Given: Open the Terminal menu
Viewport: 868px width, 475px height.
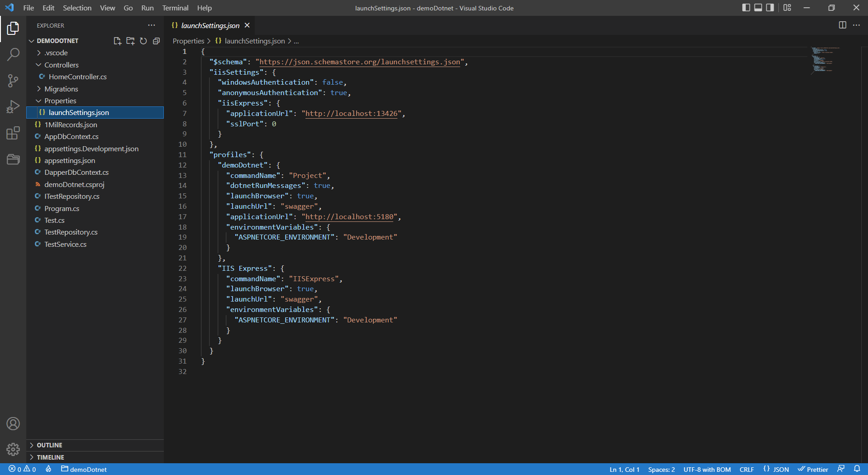Looking at the screenshot, I should (x=175, y=8).
